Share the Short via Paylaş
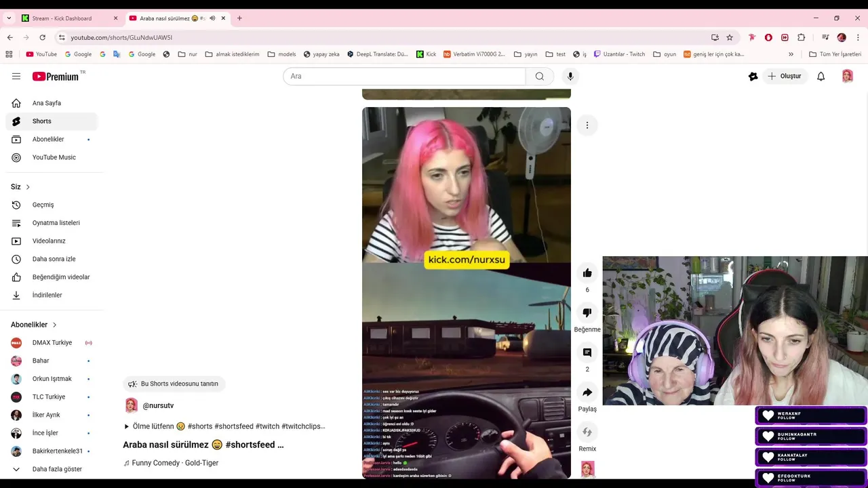 coord(587,392)
